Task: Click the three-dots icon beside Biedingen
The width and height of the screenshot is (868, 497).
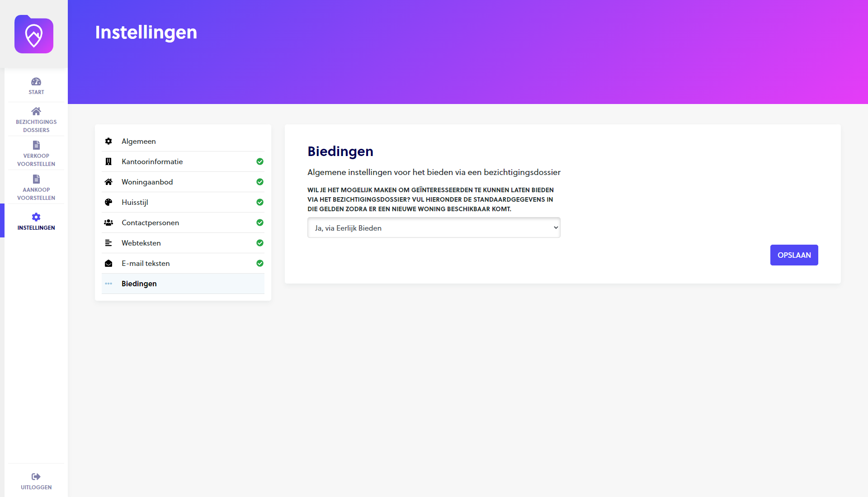Action: 108,284
